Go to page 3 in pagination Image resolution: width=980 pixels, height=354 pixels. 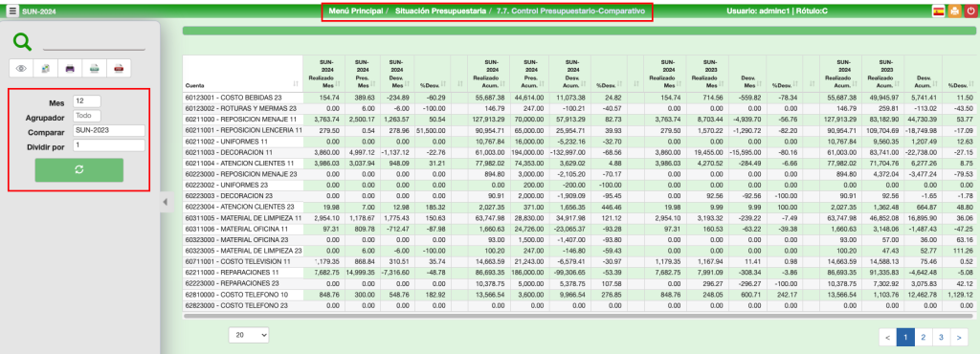click(x=941, y=337)
